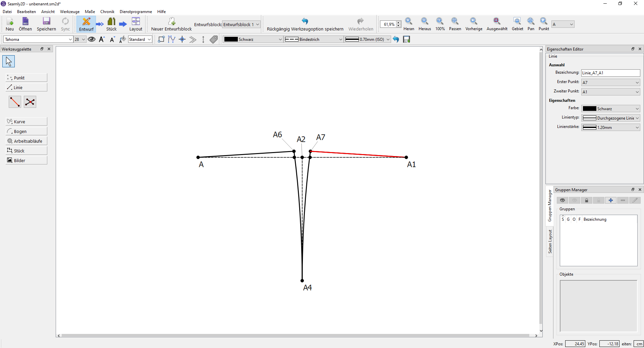Zoom in with the Heran icon
This screenshot has width=644, height=348.
point(409,24)
